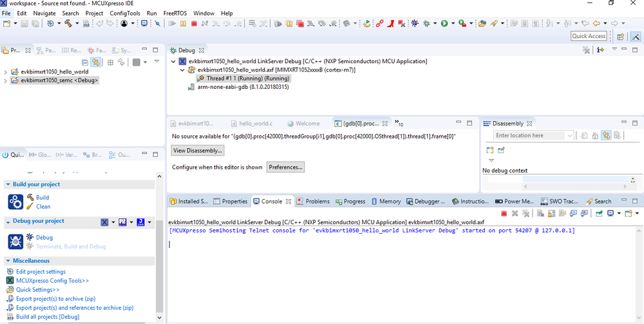Toggle Link with Active Debug Context in Disassembly
Screen dimensions: 644x324
(x=606, y=135)
